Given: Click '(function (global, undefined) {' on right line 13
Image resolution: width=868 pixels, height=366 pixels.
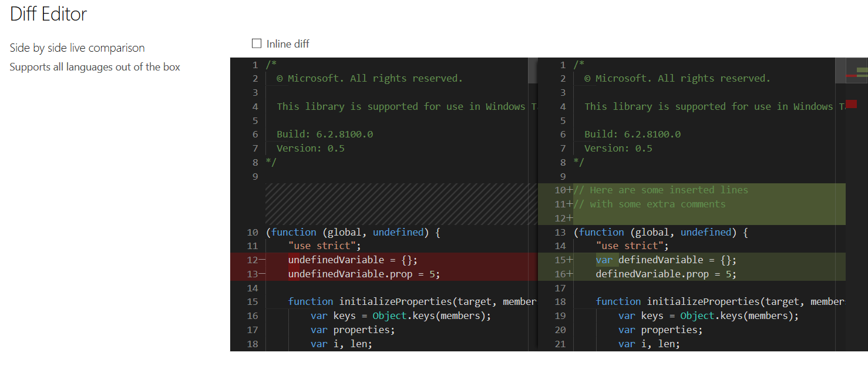Looking at the screenshot, I should pyautogui.click(x=661, y=232).
